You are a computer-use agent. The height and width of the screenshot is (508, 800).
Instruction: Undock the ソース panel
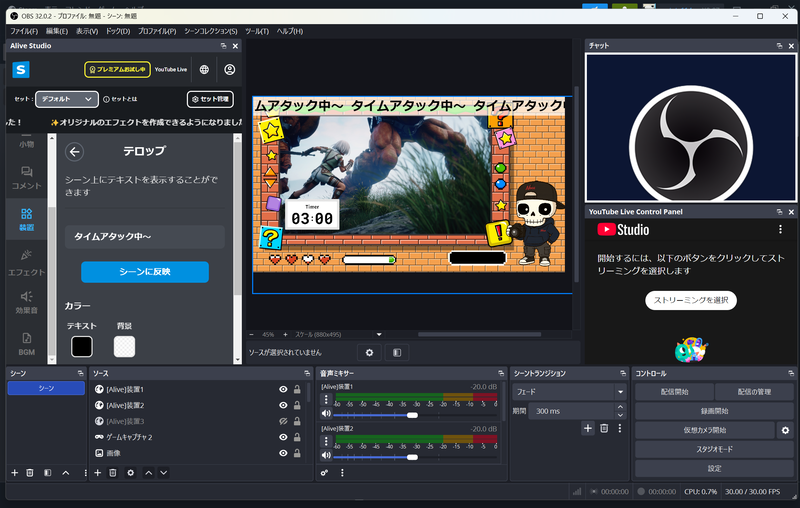click(307, 373)
